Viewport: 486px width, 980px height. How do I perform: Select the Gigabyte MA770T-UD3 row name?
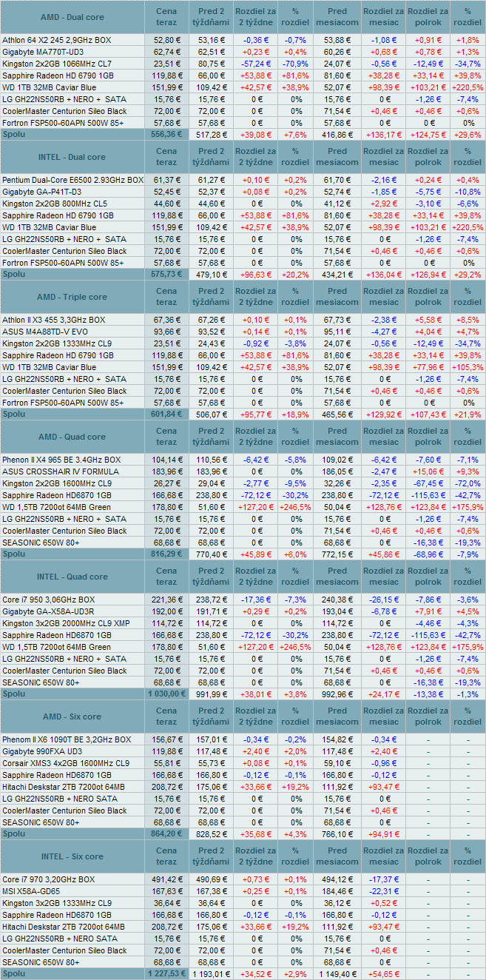pyautogui.click(x=43, y=52)
